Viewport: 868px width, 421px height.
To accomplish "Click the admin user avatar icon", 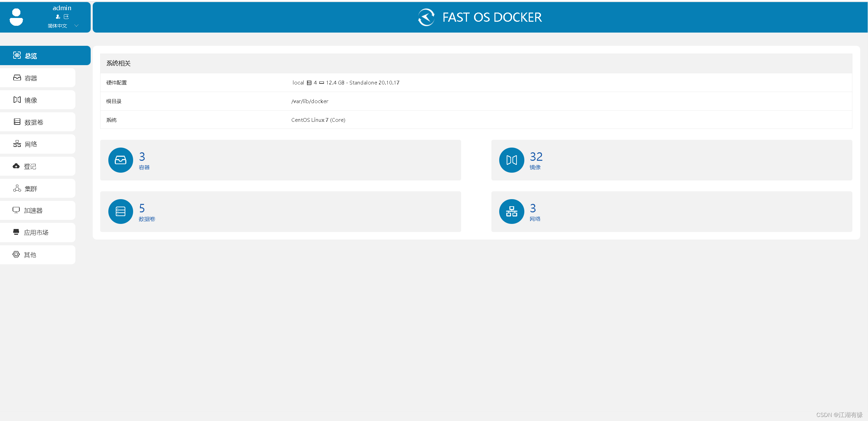I will pyautogui.click(x=16, y=17).
